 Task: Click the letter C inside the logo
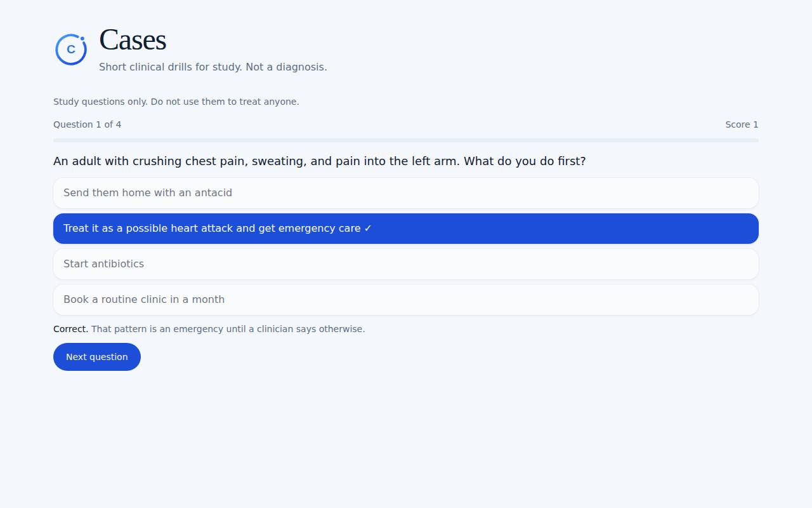pos(71,50)
